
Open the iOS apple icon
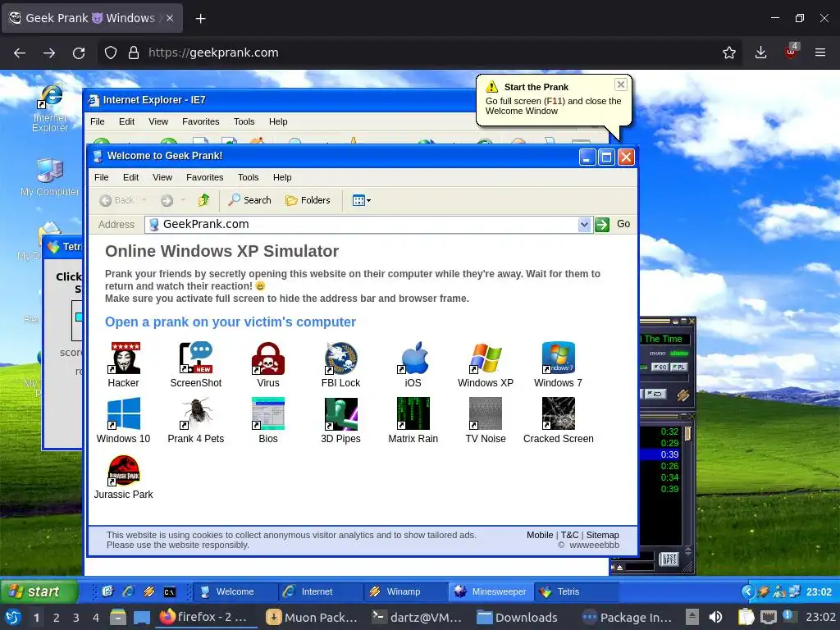tap(413, 364)
